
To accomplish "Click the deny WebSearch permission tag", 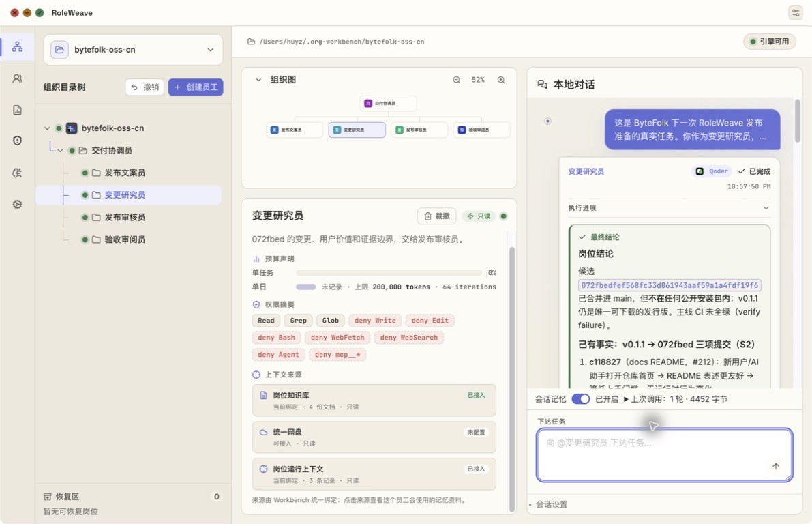I will pos(408,338).
